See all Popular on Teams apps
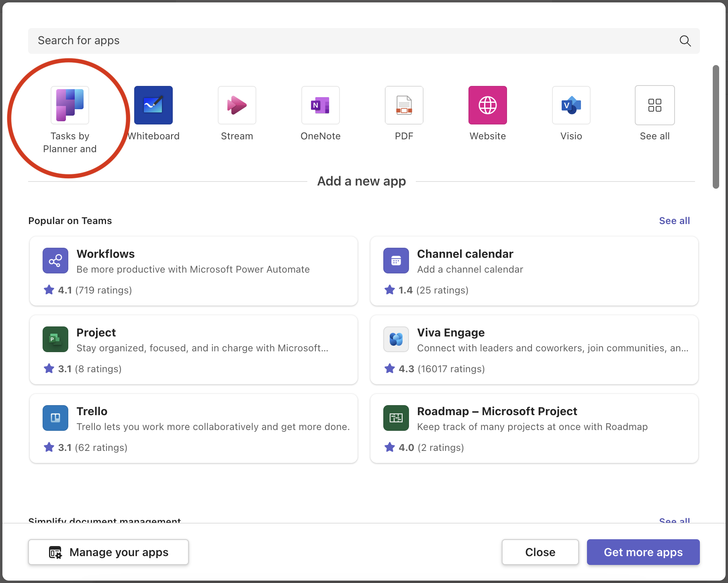Screen dimensions: 728x583 tap(674, 220)
